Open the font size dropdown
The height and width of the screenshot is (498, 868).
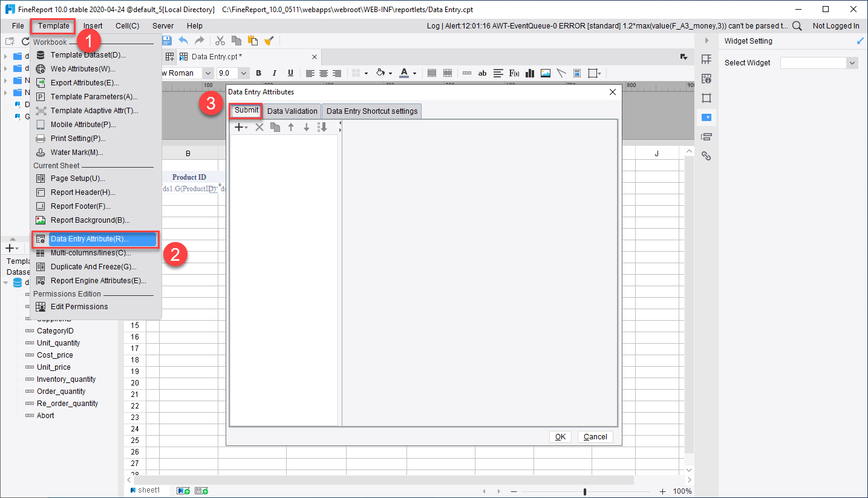[243, 73]
